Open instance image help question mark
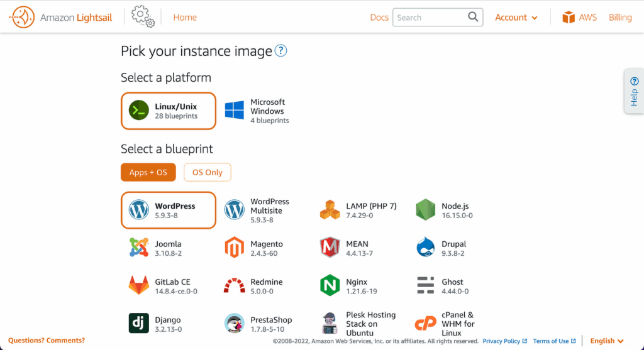 pyautogui.click(x=280, y=51)
